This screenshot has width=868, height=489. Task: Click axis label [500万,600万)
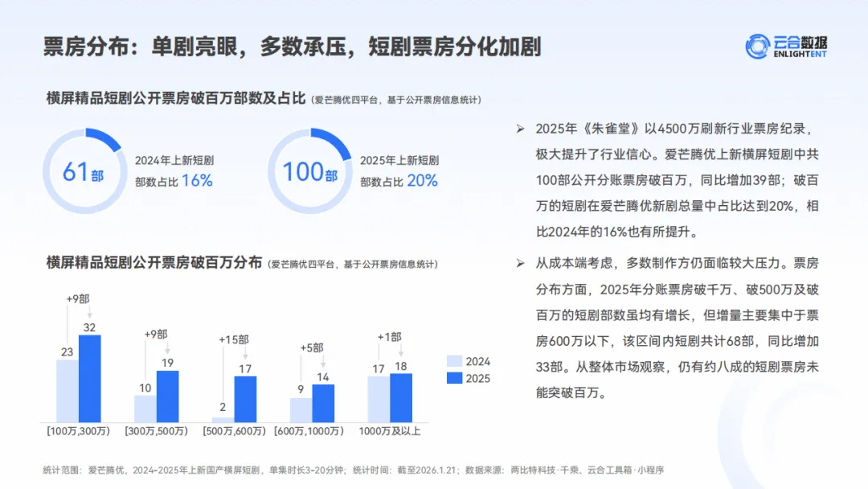click(234, 431)
